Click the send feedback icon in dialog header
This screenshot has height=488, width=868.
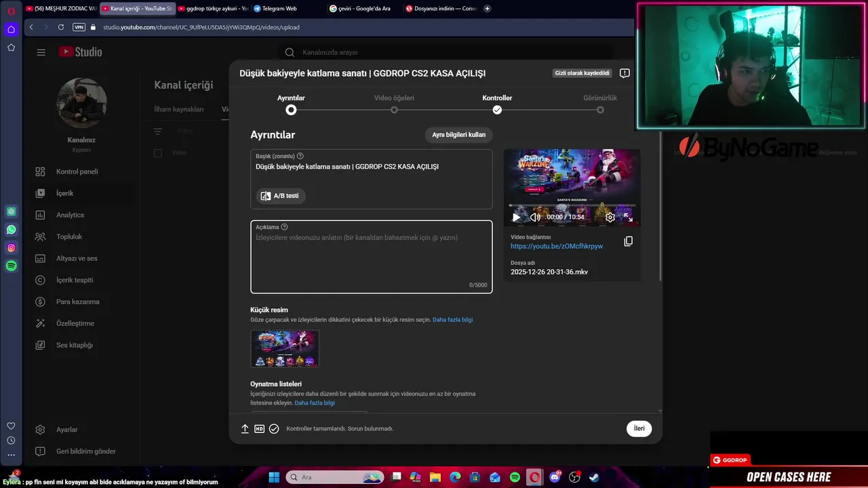(x=625, y=73)
